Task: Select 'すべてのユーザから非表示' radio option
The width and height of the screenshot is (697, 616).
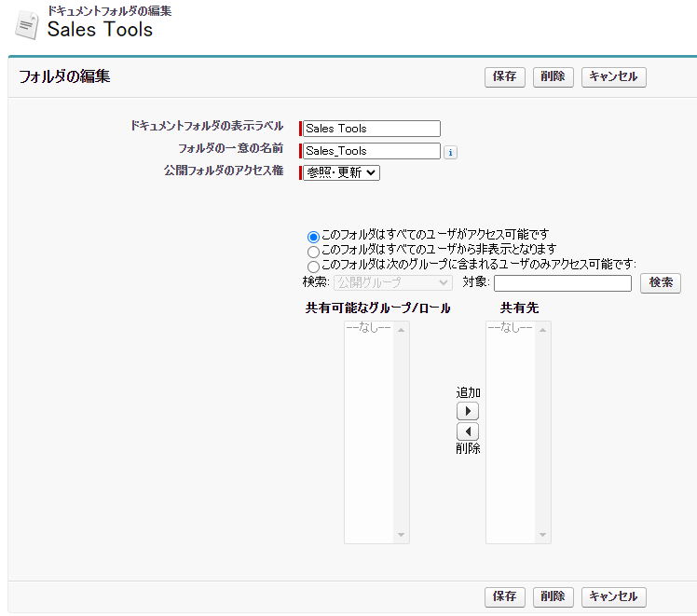Action: pos(313,252)
